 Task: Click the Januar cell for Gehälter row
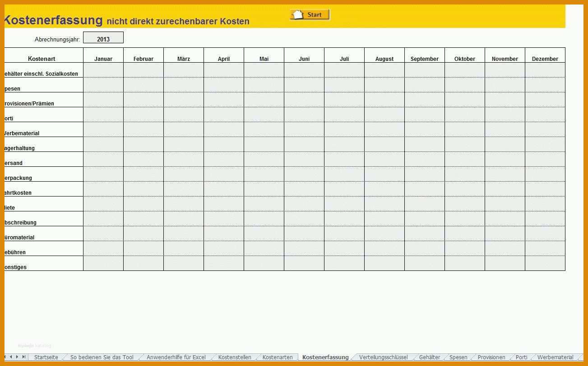(x=103, y=70)
